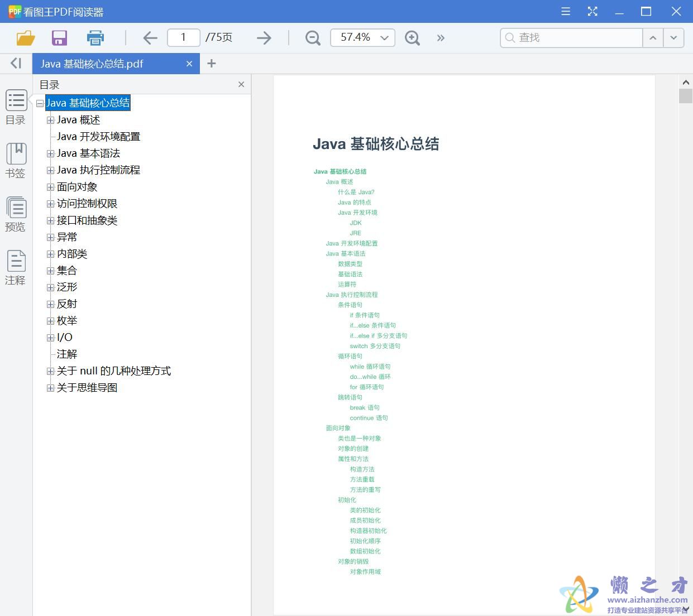Select 集合 outline entry

point(67,271)
